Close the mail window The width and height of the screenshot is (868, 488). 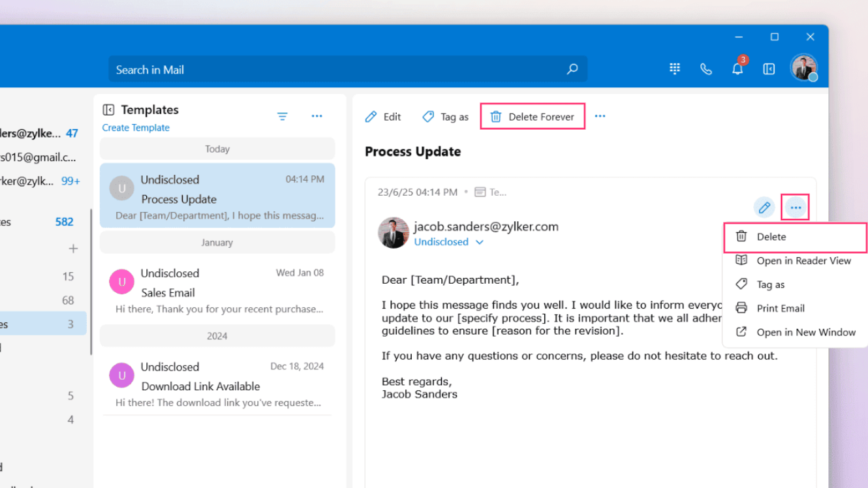811,37
